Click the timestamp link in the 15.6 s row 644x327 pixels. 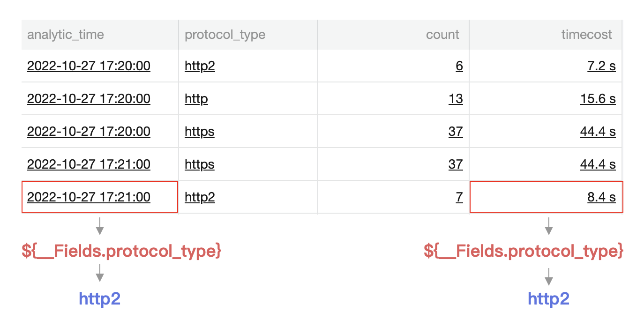click(x=89, y=99)
